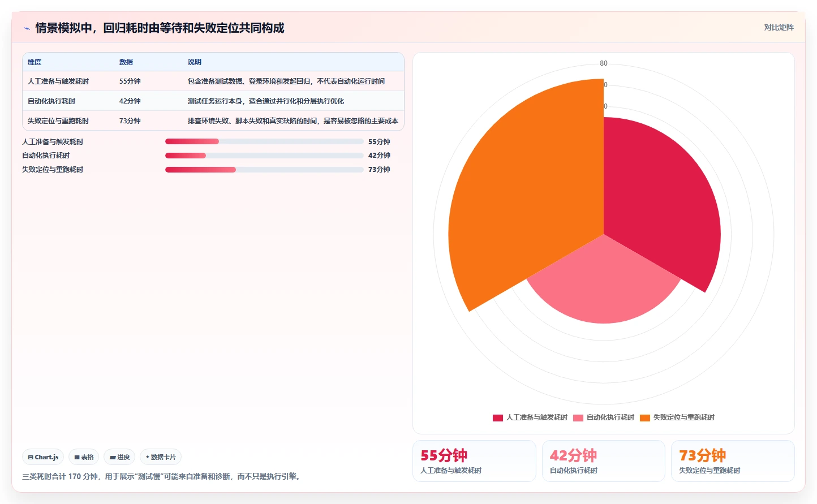Toggle 人工准备与触发耗时 legend red swatch

click(x=498, y=418)
